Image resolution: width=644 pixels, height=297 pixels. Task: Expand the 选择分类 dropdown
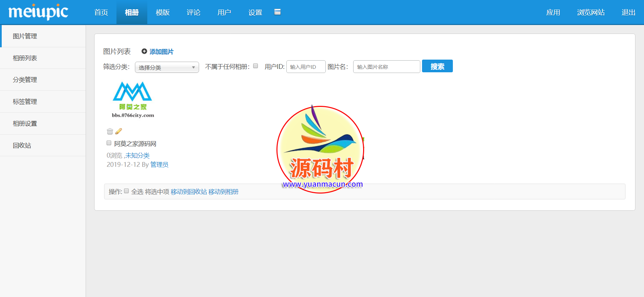167,67
